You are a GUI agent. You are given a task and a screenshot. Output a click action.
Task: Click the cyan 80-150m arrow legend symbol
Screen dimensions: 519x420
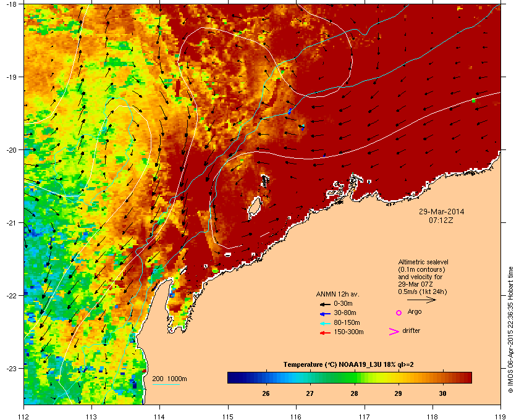click(325, 324)
